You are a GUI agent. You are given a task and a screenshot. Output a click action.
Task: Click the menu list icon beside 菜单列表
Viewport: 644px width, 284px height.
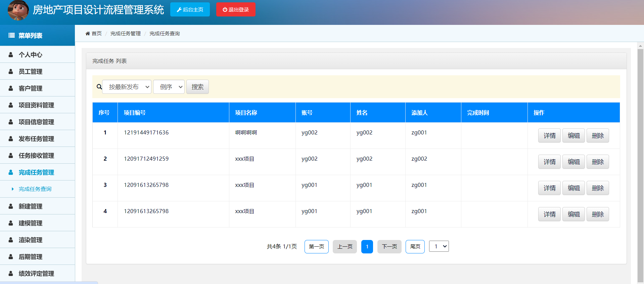tap(11, 35)
